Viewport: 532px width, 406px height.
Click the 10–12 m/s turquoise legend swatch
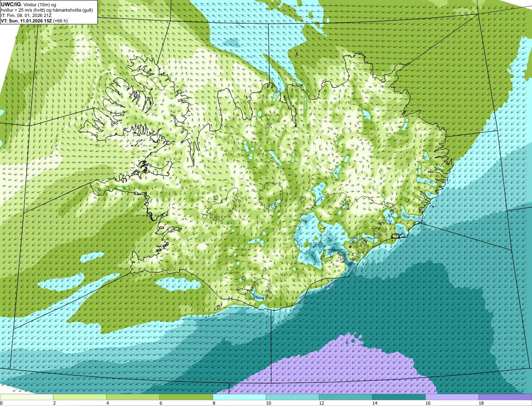(x=293, y=397)
